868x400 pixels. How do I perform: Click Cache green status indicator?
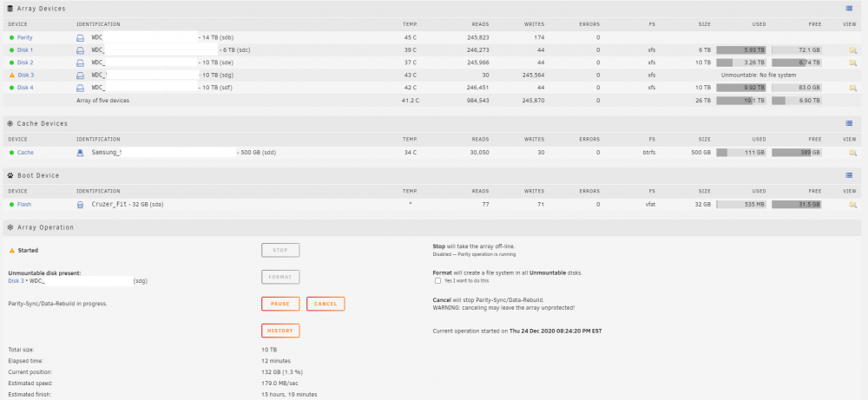pyautogui.click(x=11, y=152)
